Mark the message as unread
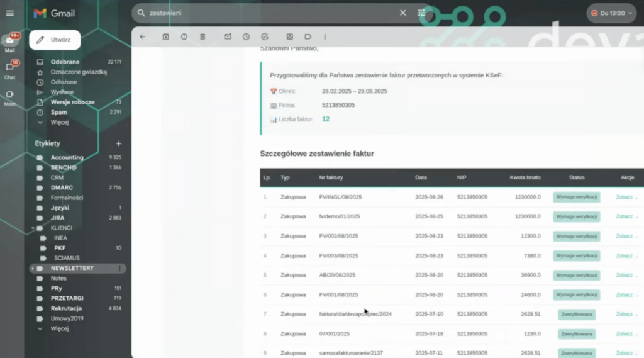Image resolution: width=644 pixels, height=358 pixels. (x=228, y=36)
